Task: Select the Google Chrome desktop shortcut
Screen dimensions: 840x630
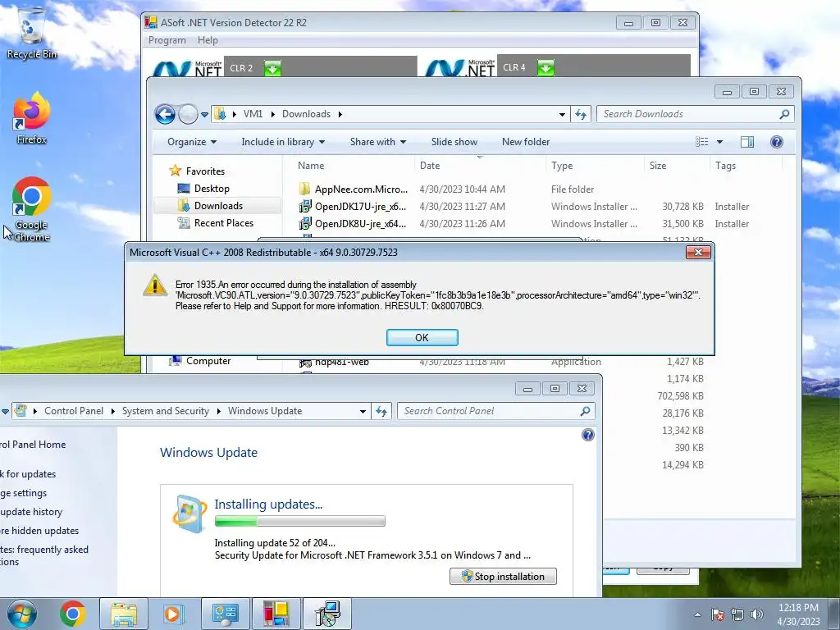Action: pos(32,209)
